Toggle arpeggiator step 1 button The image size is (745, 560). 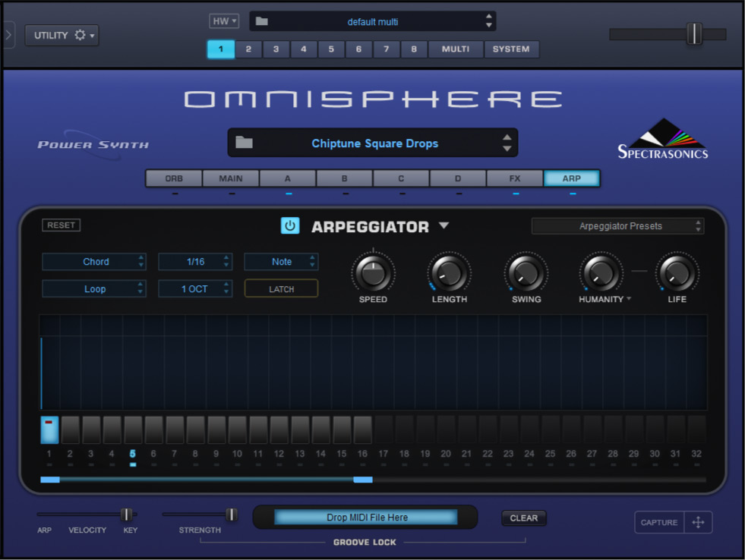click(x=49, y=429)
